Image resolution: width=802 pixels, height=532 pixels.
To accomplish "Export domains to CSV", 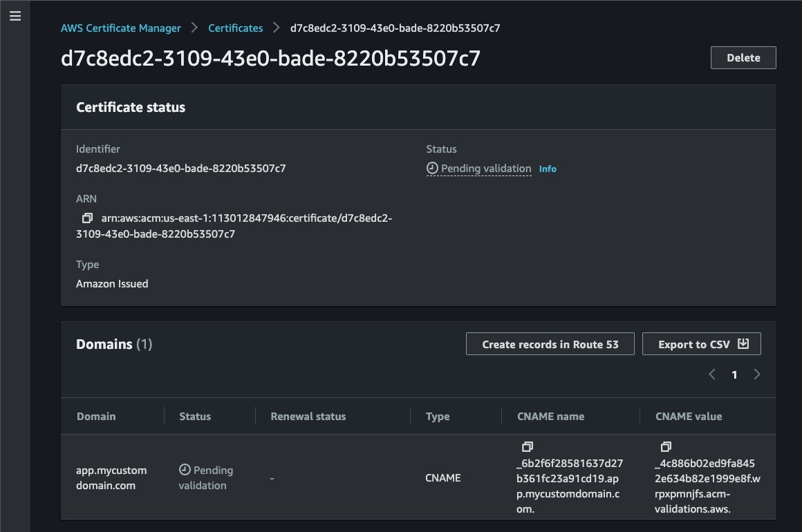I will pyautogui.click(x=701, y=344).
